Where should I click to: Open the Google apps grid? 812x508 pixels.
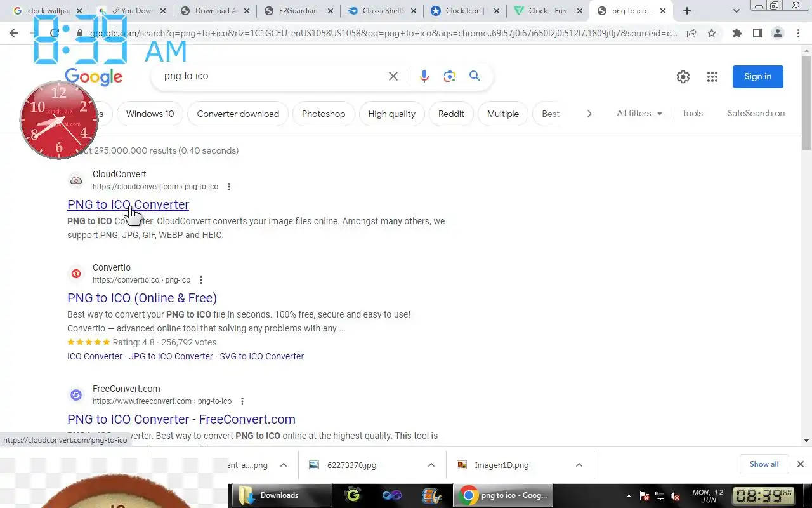pos(712,77)
